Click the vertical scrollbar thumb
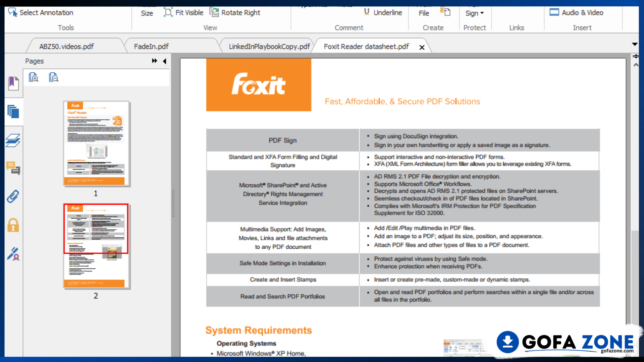Screen dimensions: 644x362 [635, 278]
